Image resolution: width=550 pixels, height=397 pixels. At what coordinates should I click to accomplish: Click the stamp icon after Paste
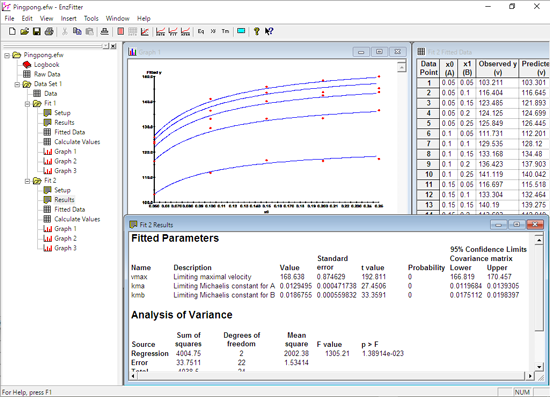point(104,32)
